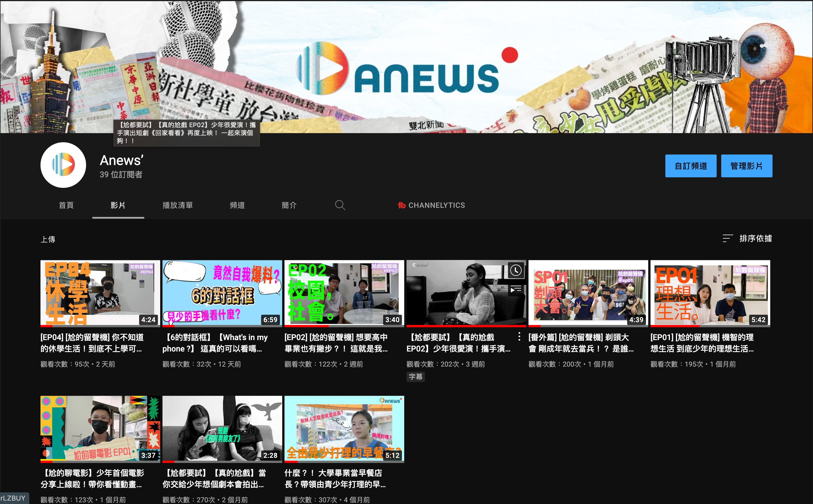The width and height of the screenshot is (813, 504).
Task: Click 觀看次數：32次・12 天前 text
Action: (x=201, y=364)
